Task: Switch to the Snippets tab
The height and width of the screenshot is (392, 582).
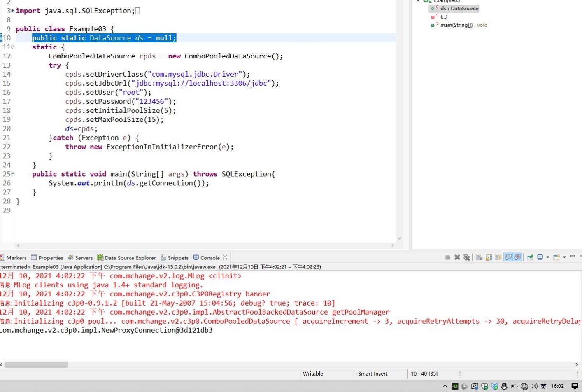Action: tap(175, 258)
